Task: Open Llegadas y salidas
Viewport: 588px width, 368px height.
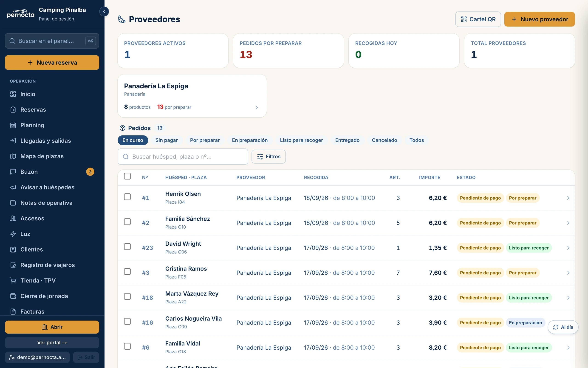Action: (x=52, y=141)
